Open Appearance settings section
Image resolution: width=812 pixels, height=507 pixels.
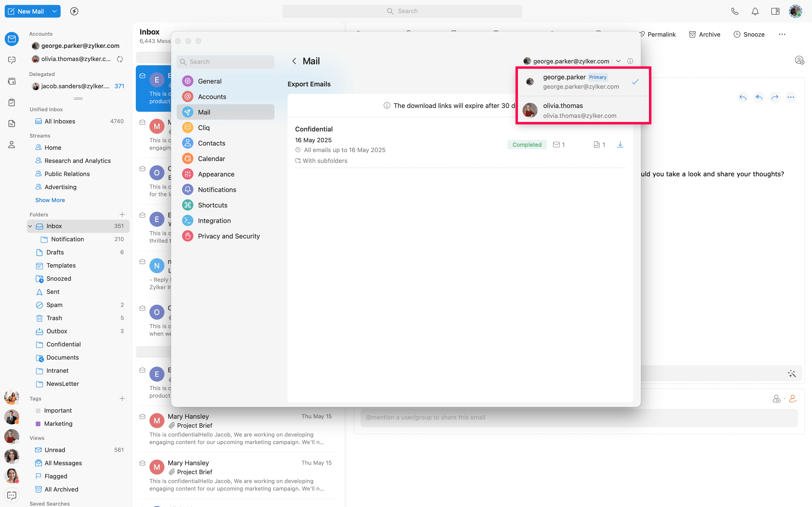[x=216, y=174]
